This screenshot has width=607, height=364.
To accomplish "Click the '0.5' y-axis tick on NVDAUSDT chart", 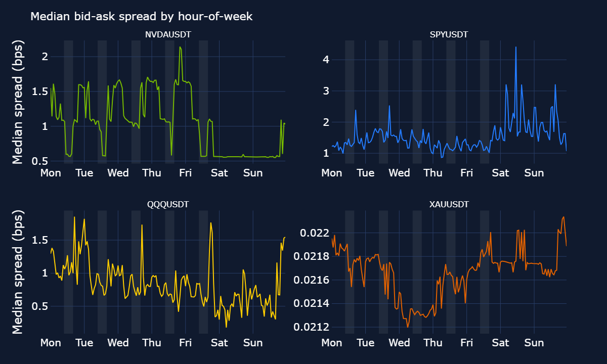I will (x=41, y=161).
